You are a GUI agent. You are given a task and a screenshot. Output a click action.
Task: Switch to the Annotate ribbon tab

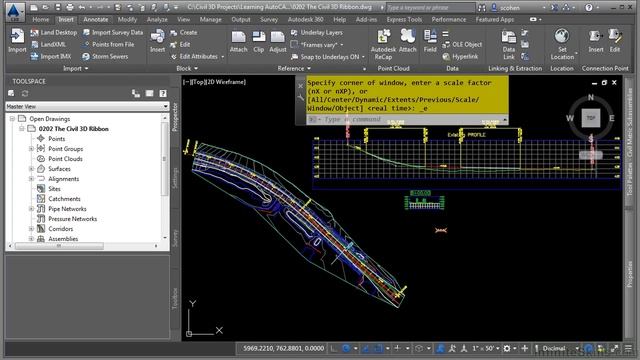[x=96, y=19]
